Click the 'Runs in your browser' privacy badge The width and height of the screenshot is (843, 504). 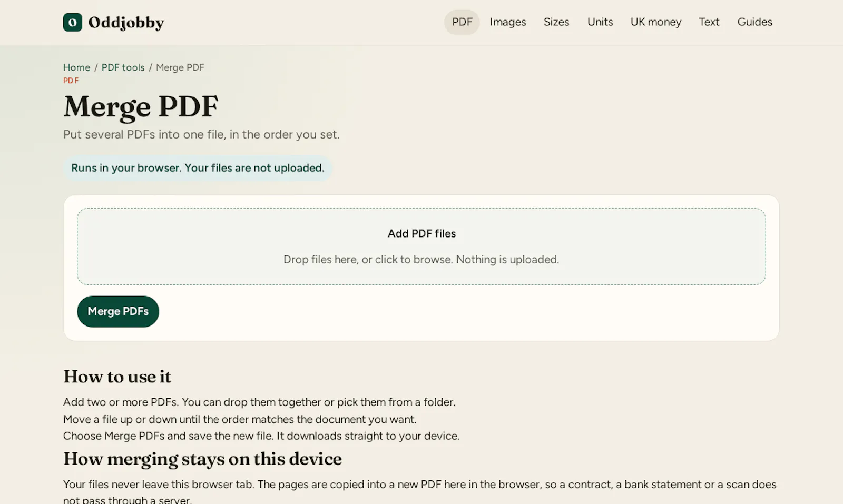[198, 168]
